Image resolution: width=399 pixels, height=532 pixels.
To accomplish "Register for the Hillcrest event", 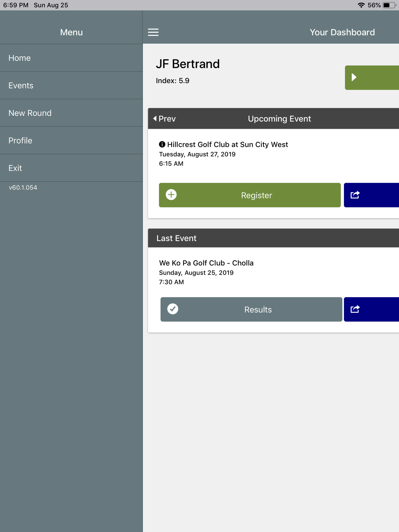I will [x=256, y=195].
